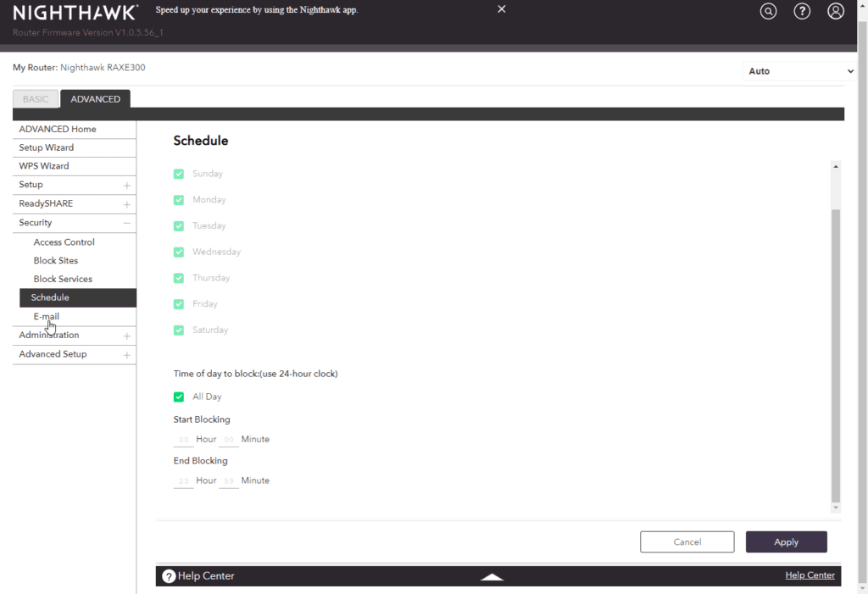Click the search magnifier icon in header

768,12
